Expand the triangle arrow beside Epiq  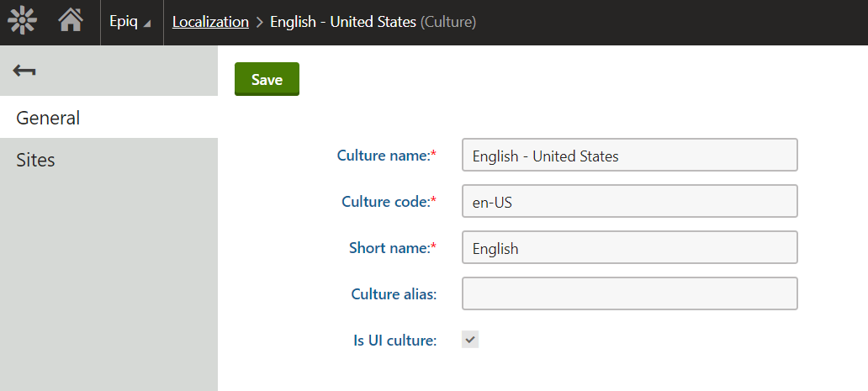click(147, 24)
